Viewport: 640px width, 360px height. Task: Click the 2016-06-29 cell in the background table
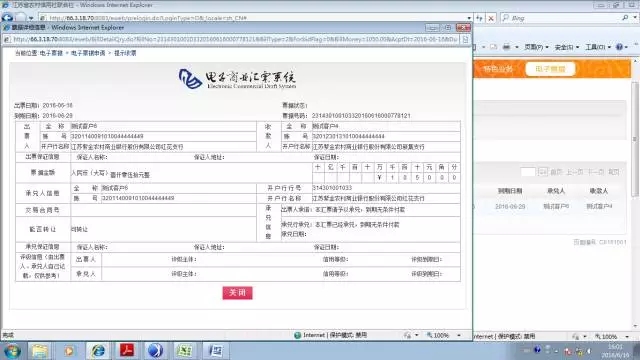click(x=510, y=207)
